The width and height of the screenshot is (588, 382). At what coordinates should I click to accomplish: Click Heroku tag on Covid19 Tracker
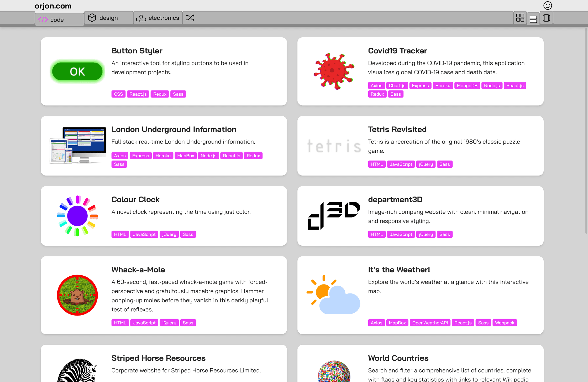[x=443, y=86]
